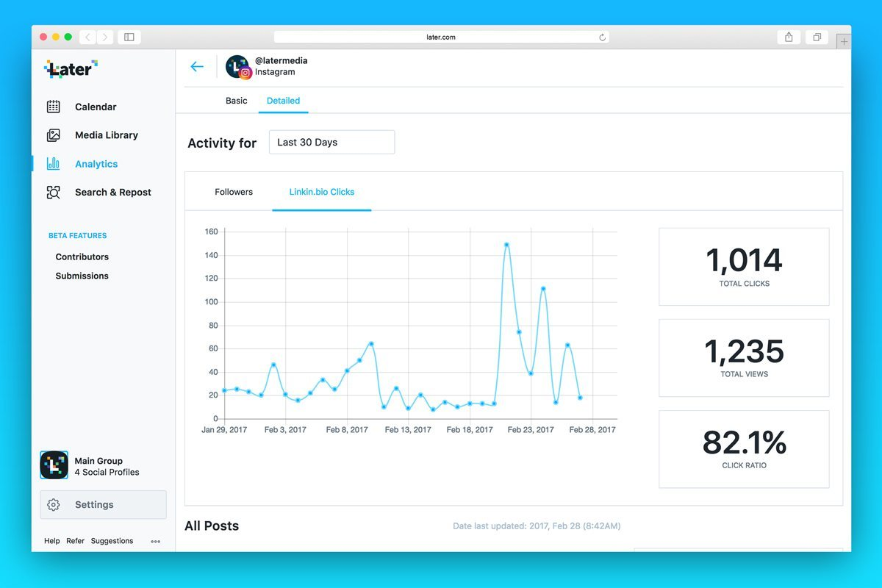This screenshot has height=588, width=882.
Task: Click the highest peak point near 150
Action: (x=506, y=245)
